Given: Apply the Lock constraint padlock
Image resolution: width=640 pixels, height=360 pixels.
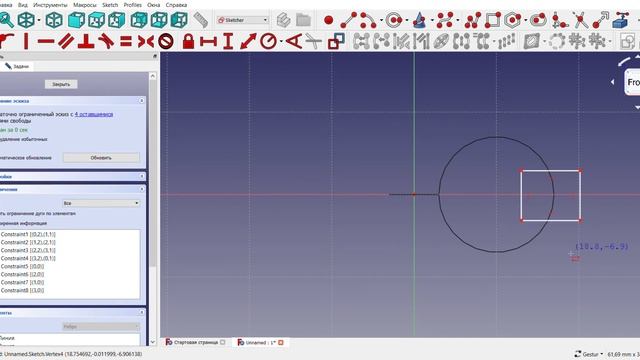Looking at the screenshot, I should 188,41.
